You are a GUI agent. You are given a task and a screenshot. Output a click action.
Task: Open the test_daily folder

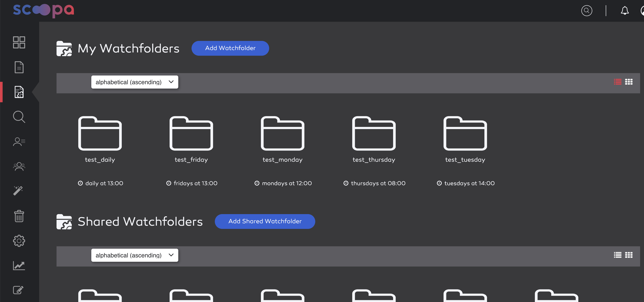100,133
